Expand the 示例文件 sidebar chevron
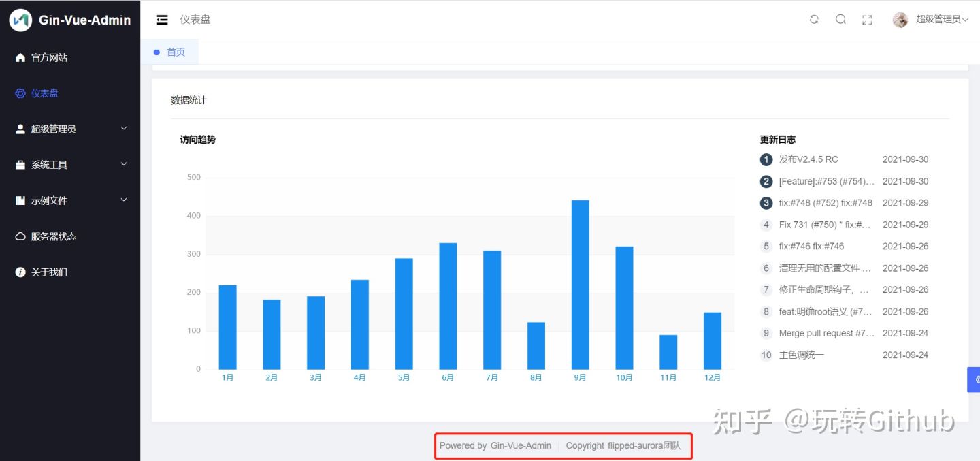Viewport: 980px width, 461px height. point(124,200)
